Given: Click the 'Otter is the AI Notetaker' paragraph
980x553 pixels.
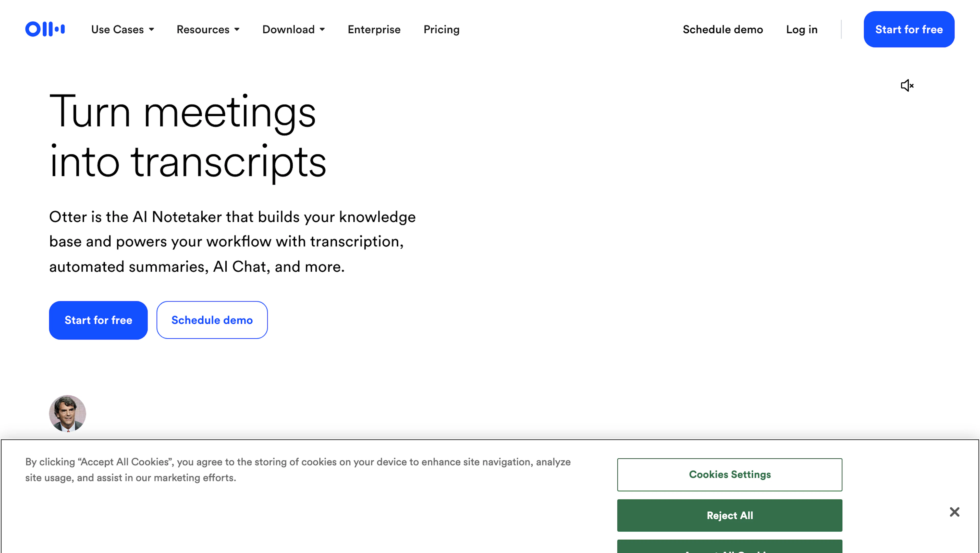Looking at the screenshot, I should point(232,242).
